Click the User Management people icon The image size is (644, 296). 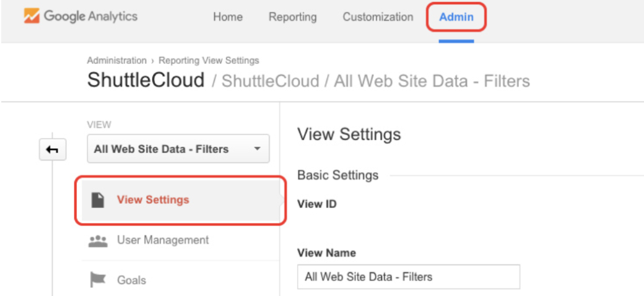(98, 240)
